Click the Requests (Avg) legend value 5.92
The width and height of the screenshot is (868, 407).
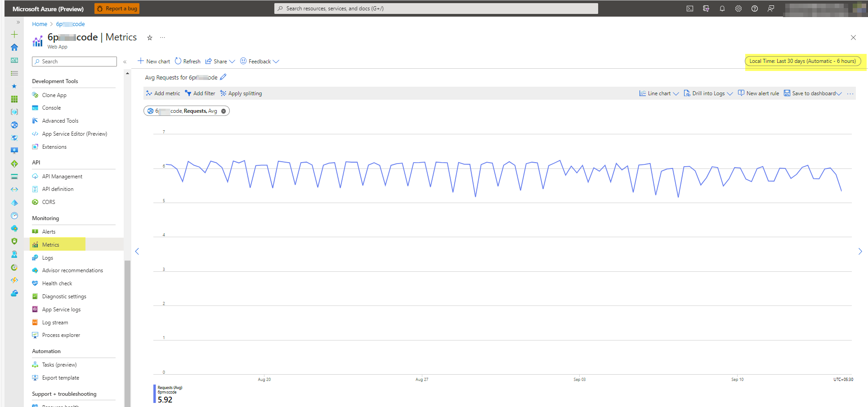click(x=165, y=400)
